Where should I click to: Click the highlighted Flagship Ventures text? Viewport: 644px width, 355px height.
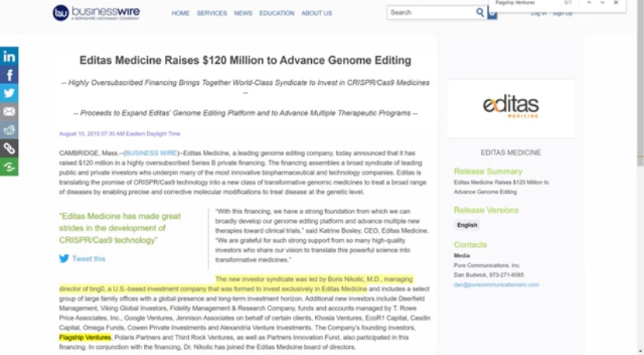click(x=85, y=337)
